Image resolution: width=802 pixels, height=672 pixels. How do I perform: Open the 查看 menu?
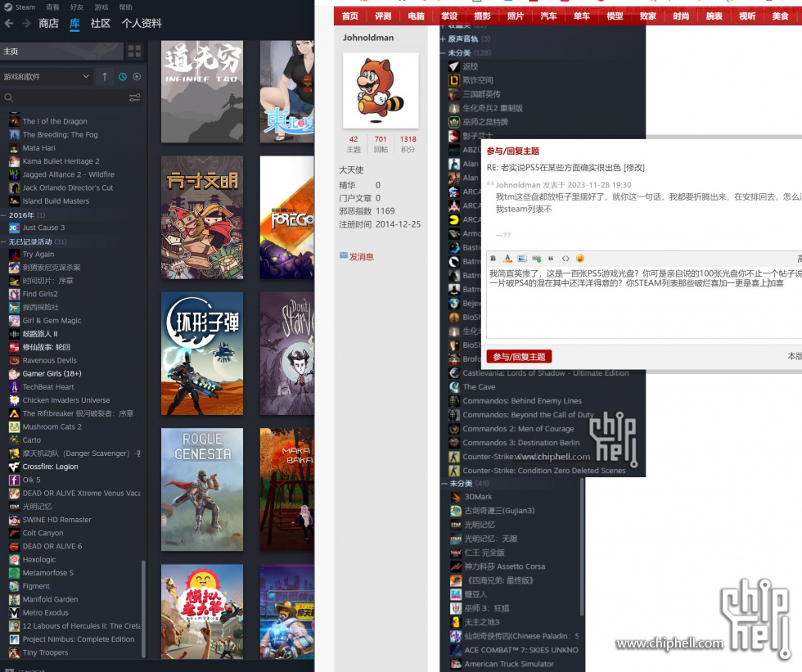click(x=52, y=7)
